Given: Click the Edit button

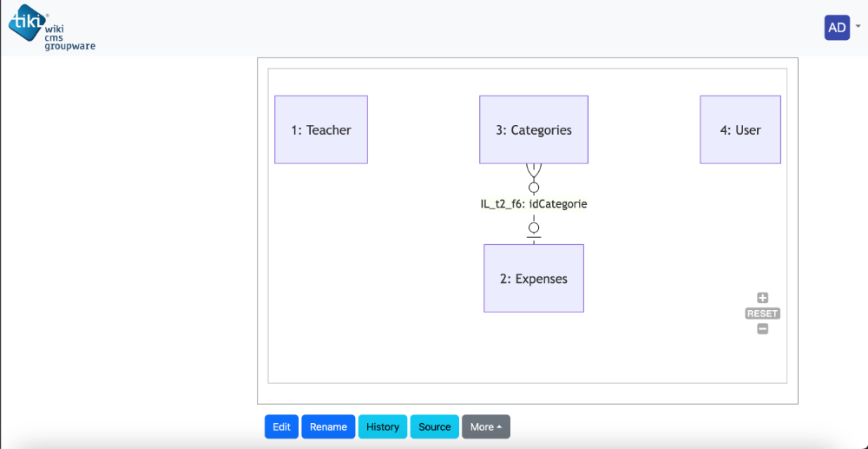Looking at the screenshot, I should point(281,427).
